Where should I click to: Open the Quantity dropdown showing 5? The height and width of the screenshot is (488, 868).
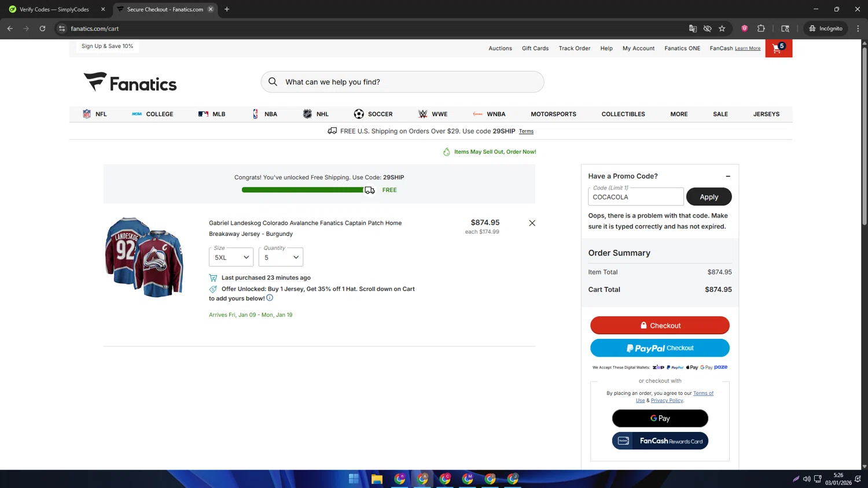click(281, 257)
